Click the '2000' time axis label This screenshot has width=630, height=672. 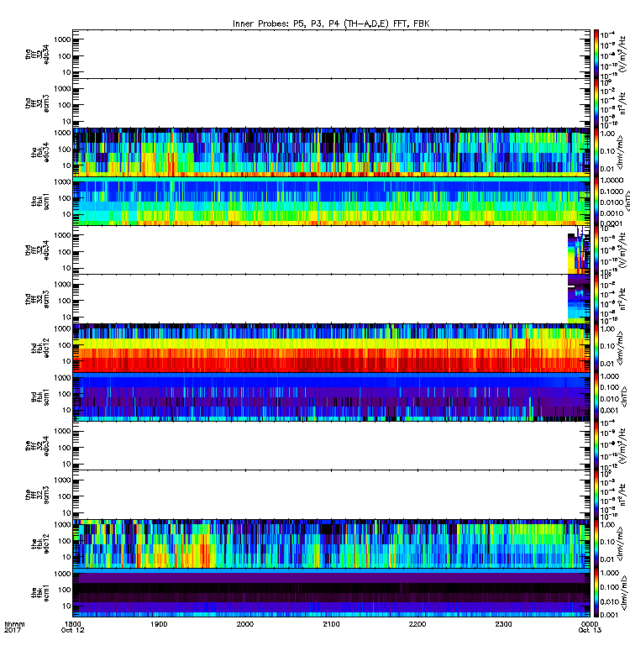pyautogui.click(x=244, y=624)
